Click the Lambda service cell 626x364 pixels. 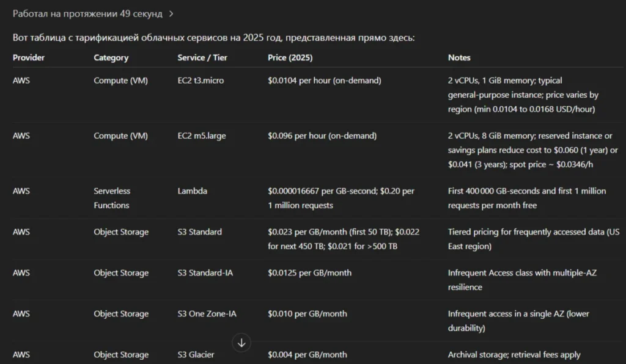pyautogui.click(x=193, y=191)
